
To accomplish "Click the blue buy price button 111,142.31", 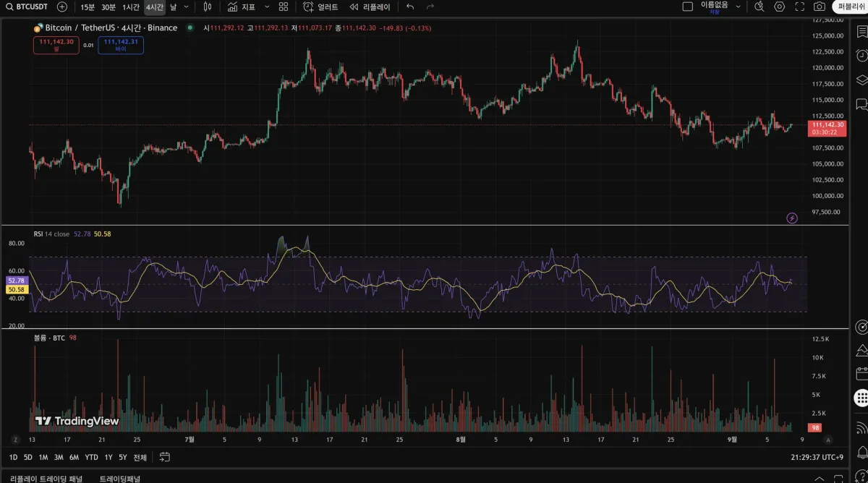I will coord(121,46).
